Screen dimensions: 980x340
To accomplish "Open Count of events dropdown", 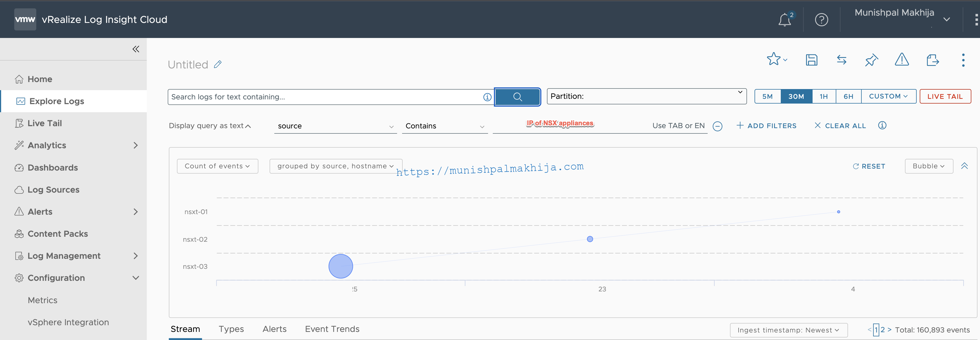I will pos(217,166).
